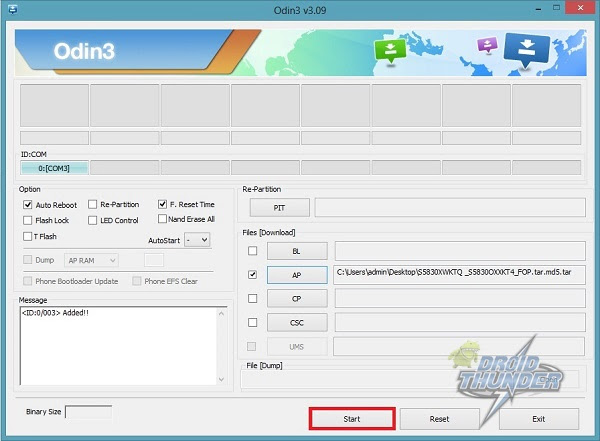
Task: Toggle the Auto Reboot checkbox
Action: tap(28, 205)
